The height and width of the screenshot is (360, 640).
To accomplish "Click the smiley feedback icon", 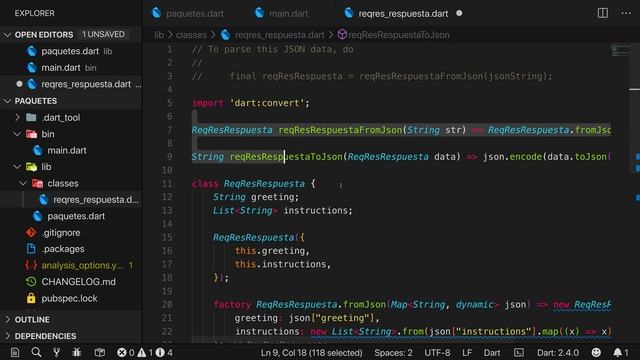I will click(596, 352).
